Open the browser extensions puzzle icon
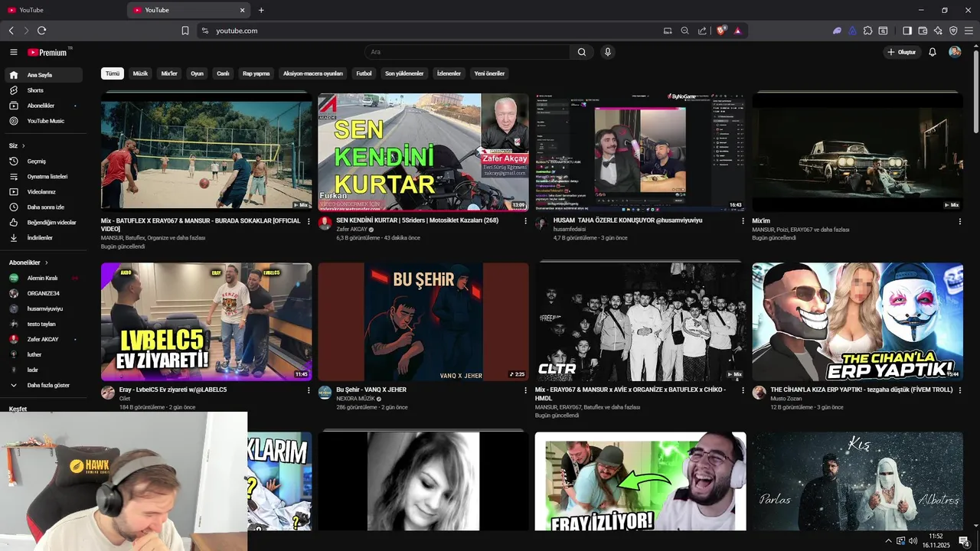The width and height of the screenshot is (980, 551). pos(867,31)
